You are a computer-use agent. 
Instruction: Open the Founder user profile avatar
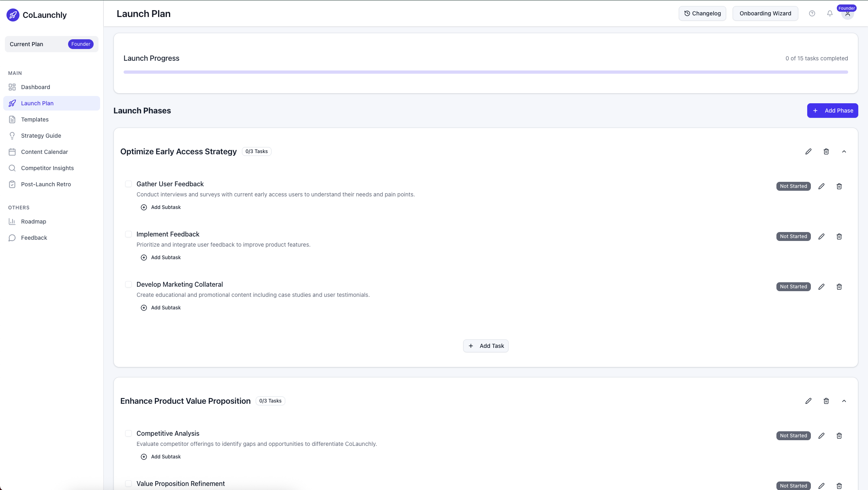click(x=847, y=14)
